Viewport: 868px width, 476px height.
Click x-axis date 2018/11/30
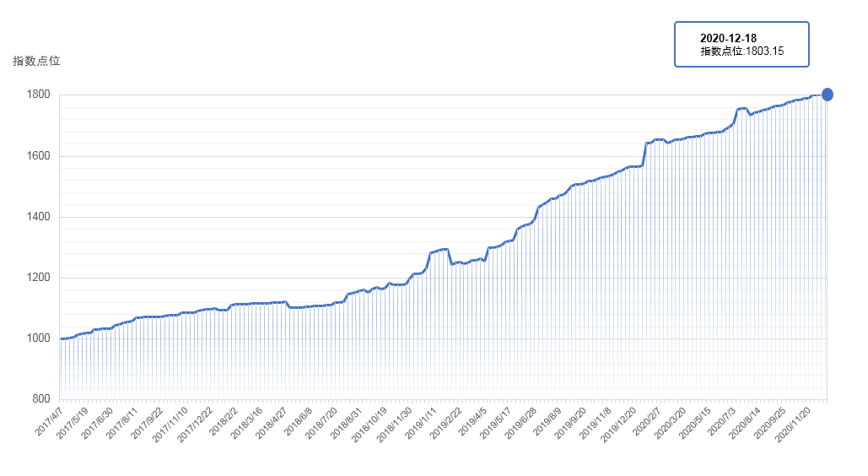(394, 425)
